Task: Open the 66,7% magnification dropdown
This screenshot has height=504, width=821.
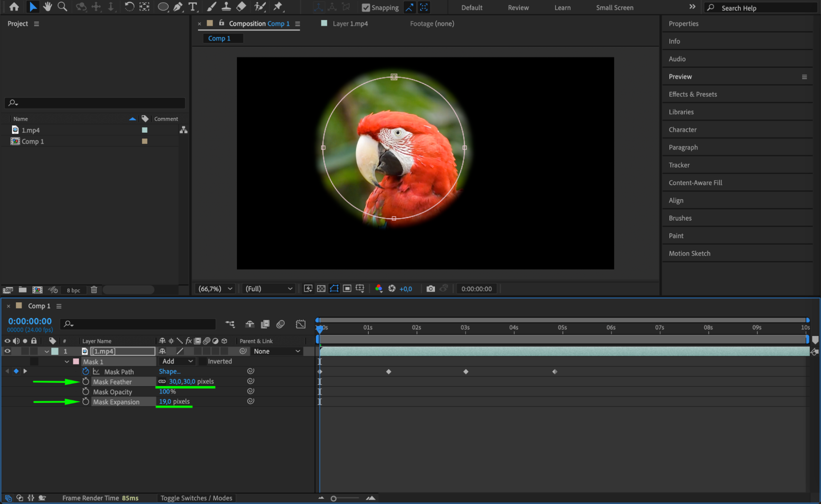Action: pos(215,289)
